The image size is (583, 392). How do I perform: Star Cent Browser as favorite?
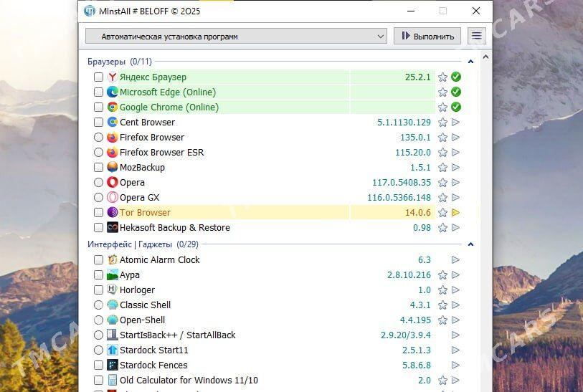442,123
